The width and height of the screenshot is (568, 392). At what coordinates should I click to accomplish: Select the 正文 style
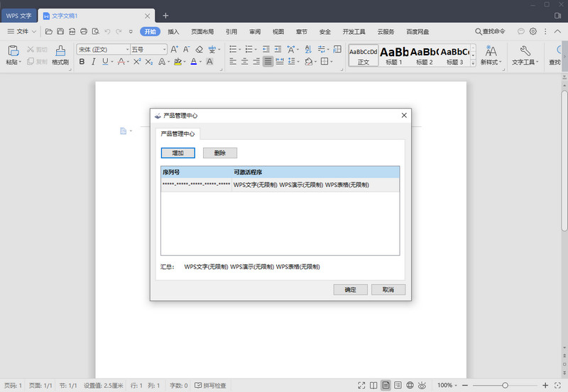(x=364, y=55)
